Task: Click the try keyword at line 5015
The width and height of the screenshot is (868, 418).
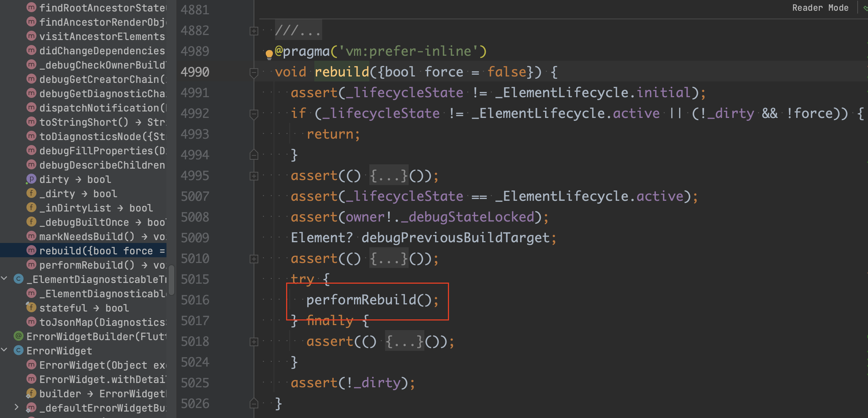Action: [302, 279]
